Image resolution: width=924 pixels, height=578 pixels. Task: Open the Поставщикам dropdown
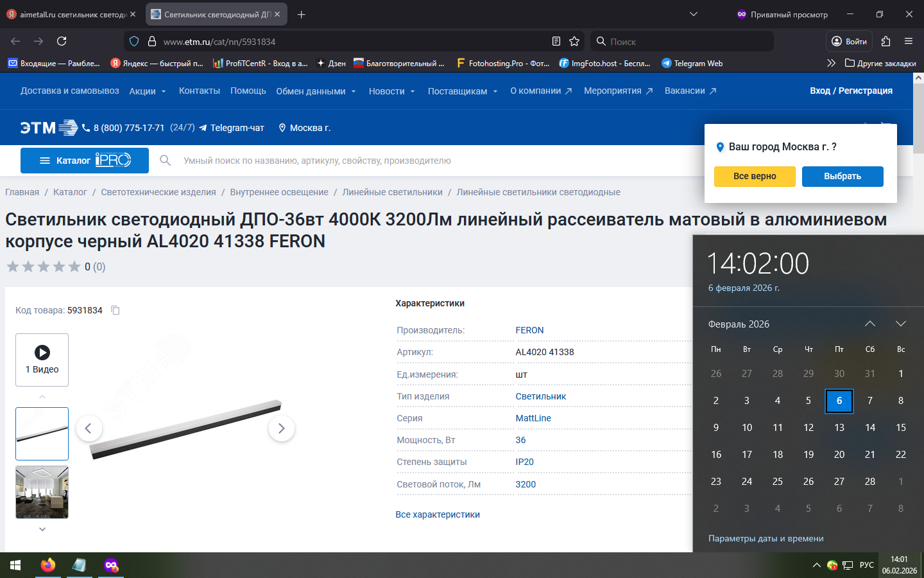click(462, 91)
